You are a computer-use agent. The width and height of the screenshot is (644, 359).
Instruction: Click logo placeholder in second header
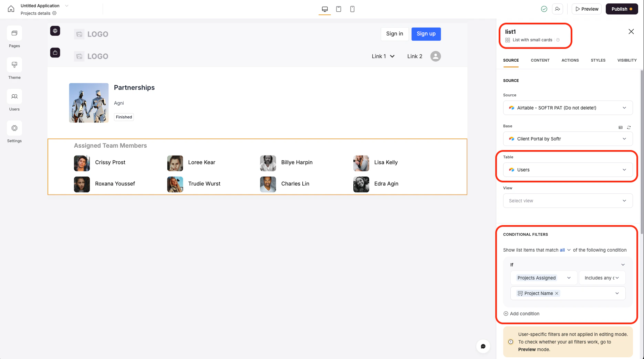coord(91,56)
